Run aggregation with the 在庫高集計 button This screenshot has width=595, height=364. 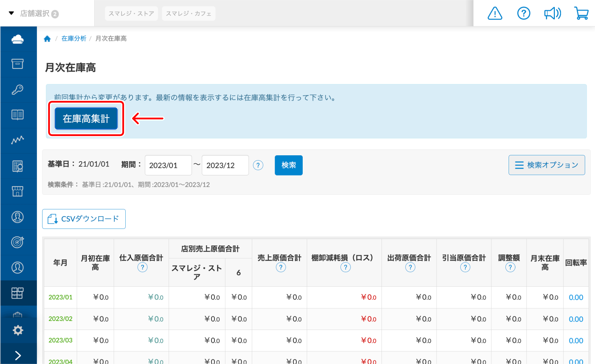pos(86,118)
